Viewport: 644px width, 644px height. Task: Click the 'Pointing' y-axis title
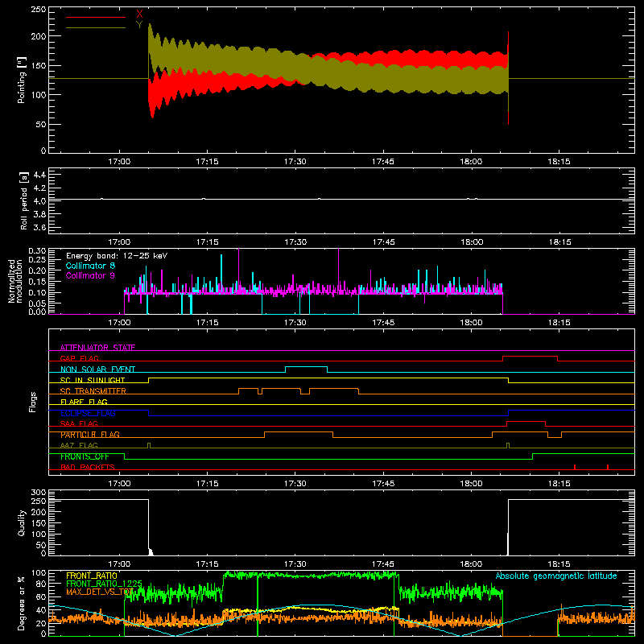click(x=22, y=80)
